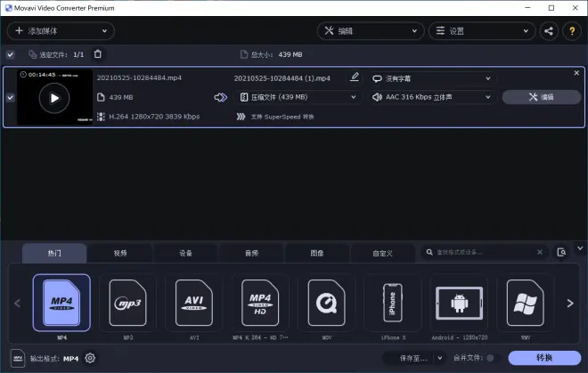Screen dimensions: 588x373
Task: Play the video preview
Action: click(54, 98)
